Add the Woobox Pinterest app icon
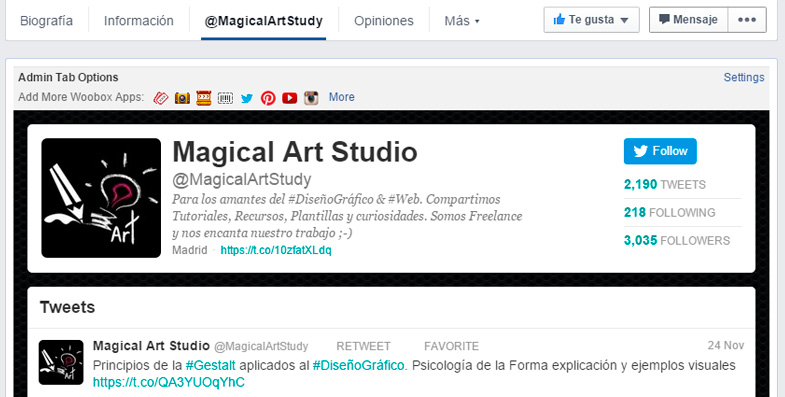This screenshot has width=785, height=397. point(268,98)
